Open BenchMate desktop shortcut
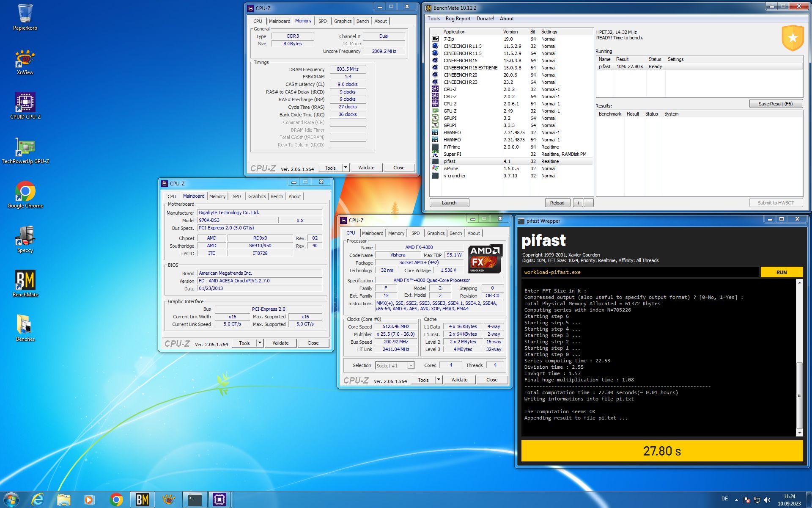The image size is (812, 508). pos(25,284)
